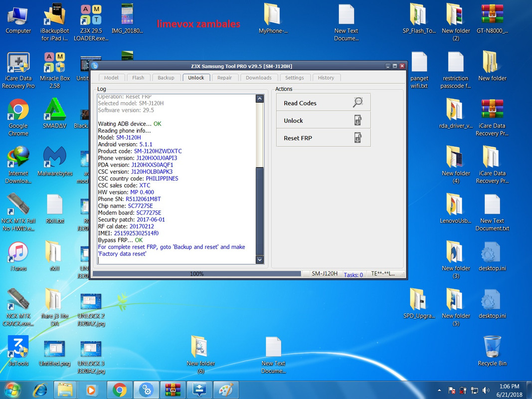532x399 pixels.
Task: Switch to the Repair tab
Action: (224, 78)
